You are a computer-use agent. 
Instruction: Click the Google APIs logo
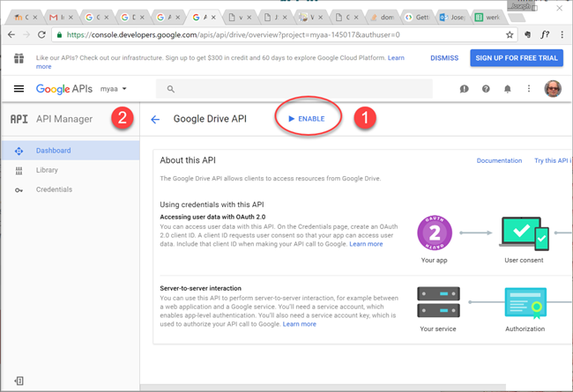click(64, 89)
